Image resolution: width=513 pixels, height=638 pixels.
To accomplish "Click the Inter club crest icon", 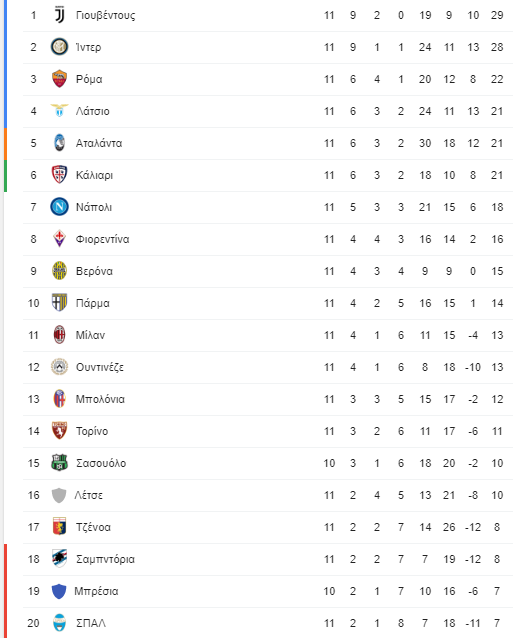I will click(x=59, y=47).
